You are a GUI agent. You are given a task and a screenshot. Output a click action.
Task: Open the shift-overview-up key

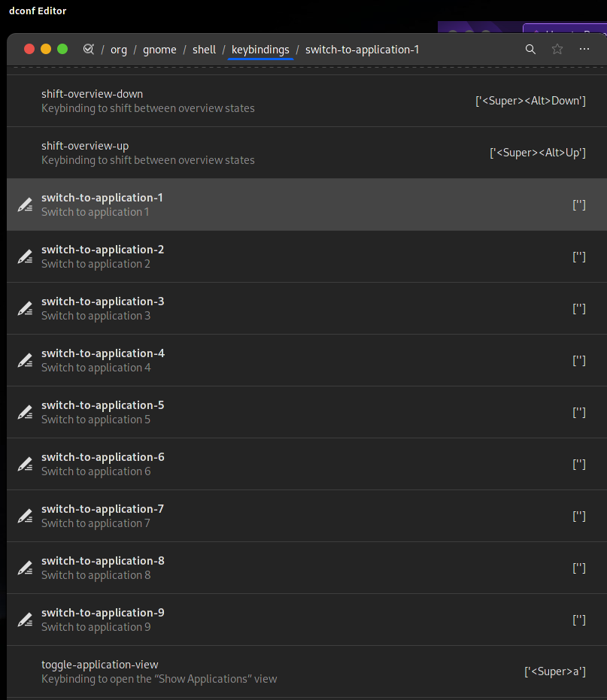[306, 153]
